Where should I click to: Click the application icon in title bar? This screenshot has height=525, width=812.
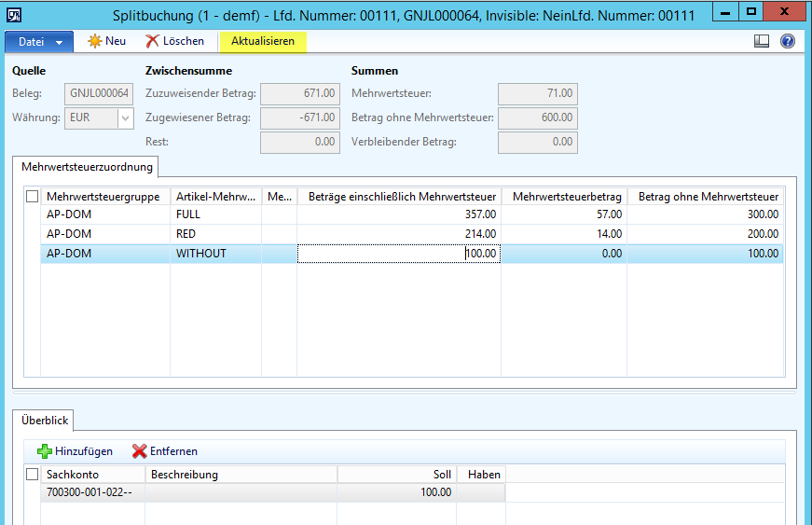point(15,15)
